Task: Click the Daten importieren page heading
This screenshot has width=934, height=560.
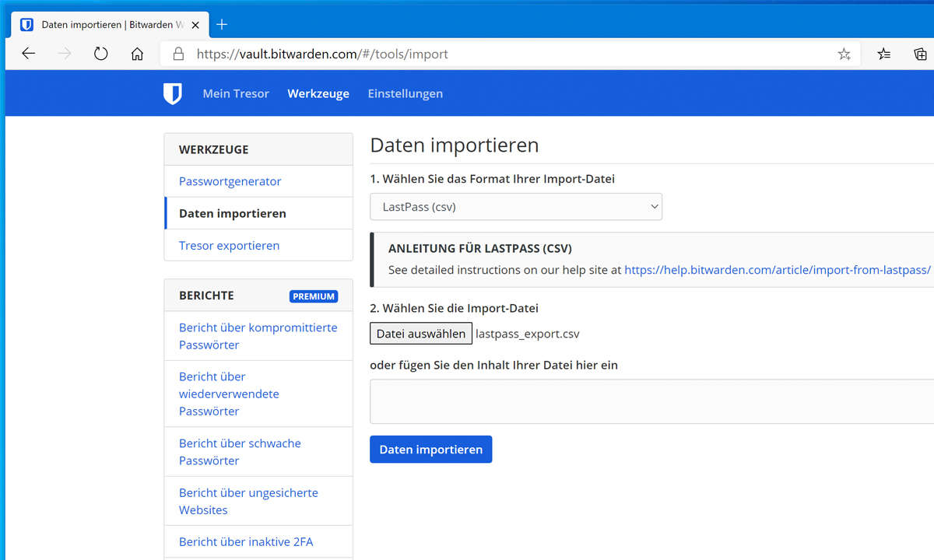Action: coord(455,145)
